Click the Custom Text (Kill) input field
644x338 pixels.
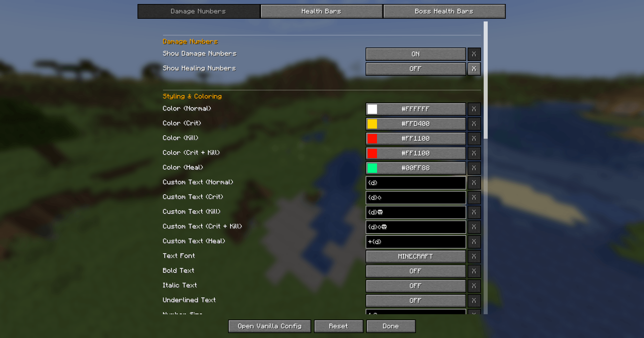click(416, 212)
